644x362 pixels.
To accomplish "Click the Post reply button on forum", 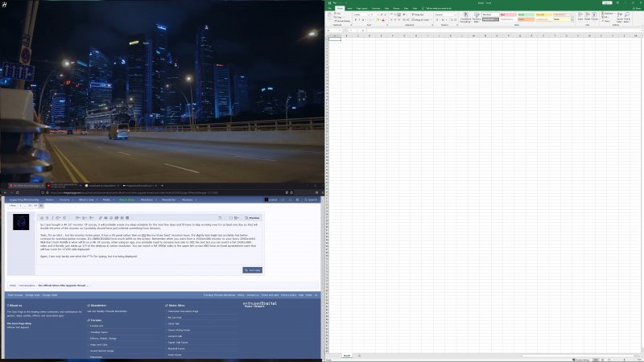I will 253,270.
